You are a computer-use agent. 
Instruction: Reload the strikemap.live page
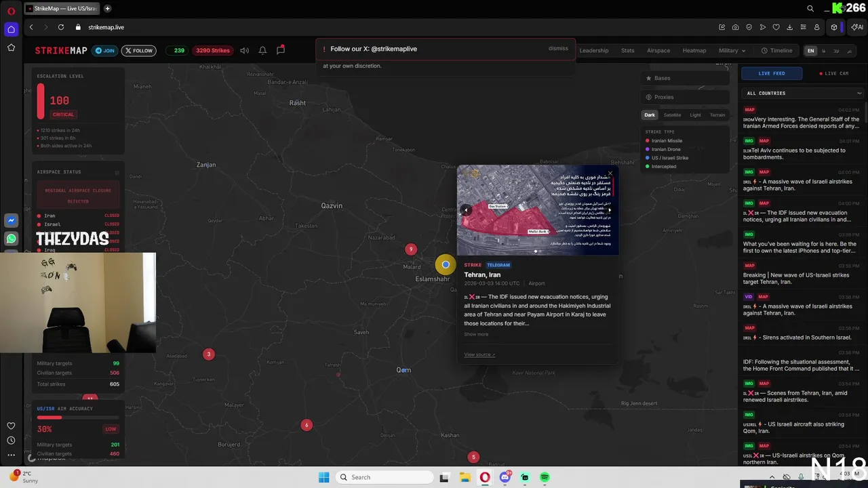point(61,27)
